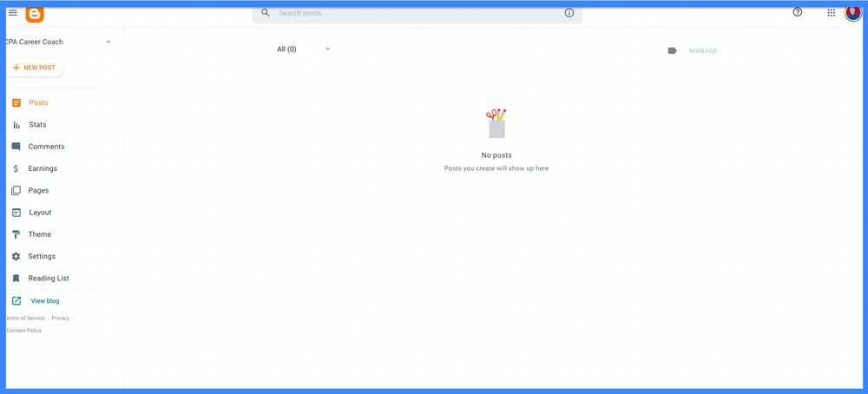
Task: Click the Manage labels button
Action: coord(703,50)
